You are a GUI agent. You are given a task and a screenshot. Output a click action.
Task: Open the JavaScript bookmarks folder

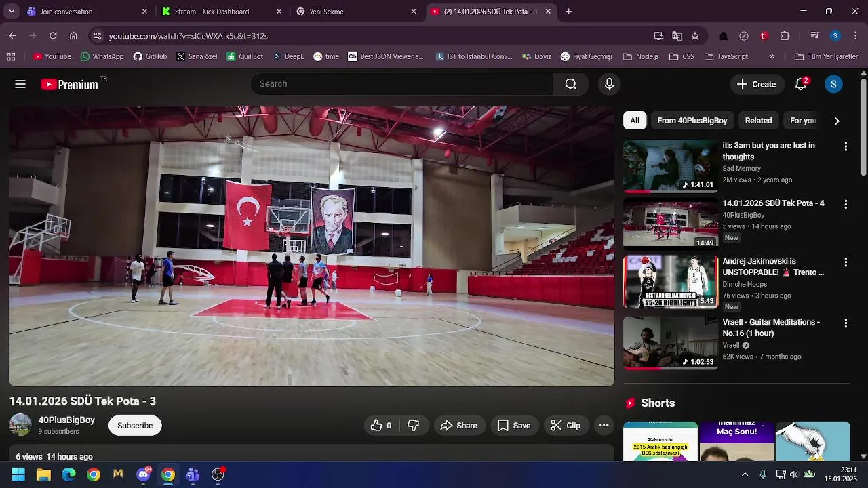[726, 56]
